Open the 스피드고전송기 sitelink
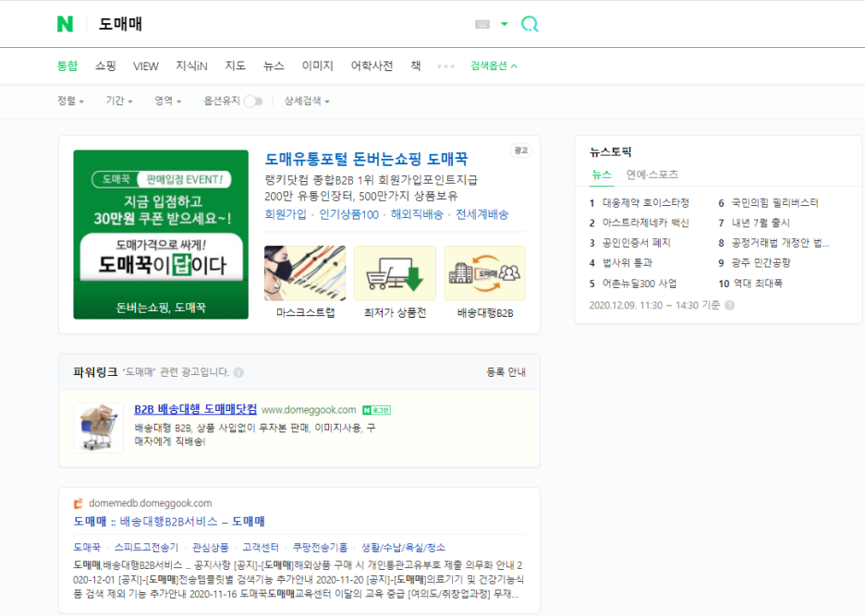 [146, 548]
